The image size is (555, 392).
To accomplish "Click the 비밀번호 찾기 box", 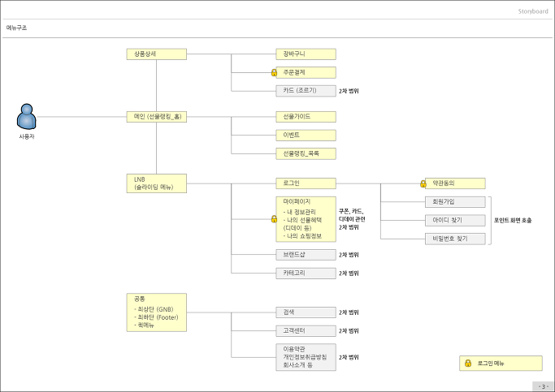I will pyautogui.click(x=455, y=239).
